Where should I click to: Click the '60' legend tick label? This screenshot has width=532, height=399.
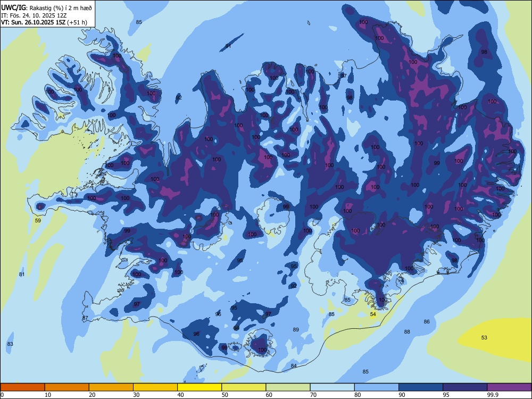(x=269, y=395)
